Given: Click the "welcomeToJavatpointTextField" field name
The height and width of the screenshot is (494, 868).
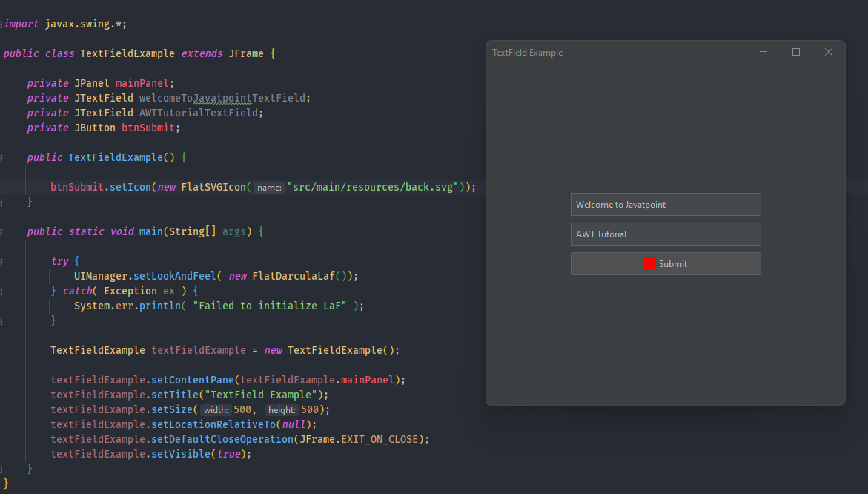Looking at the screenshot, I should 222,98.
